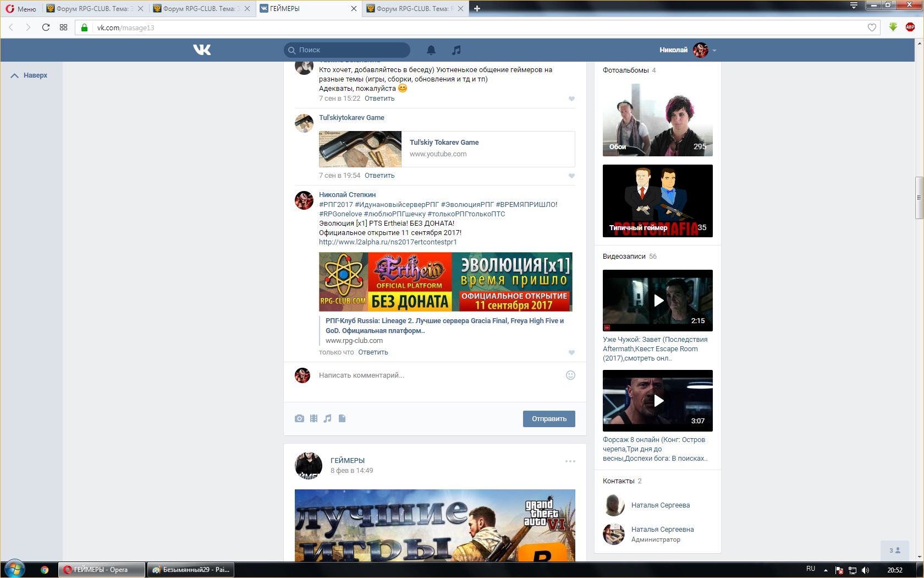Open the online friends chat counter
The width and height of the screenshot is (924, 578).
point(895,550)
